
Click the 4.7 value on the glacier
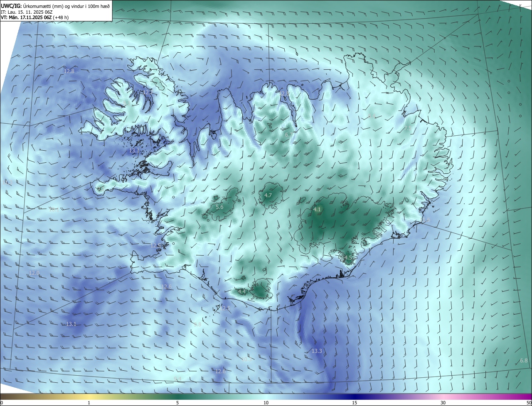coord(268,195)
